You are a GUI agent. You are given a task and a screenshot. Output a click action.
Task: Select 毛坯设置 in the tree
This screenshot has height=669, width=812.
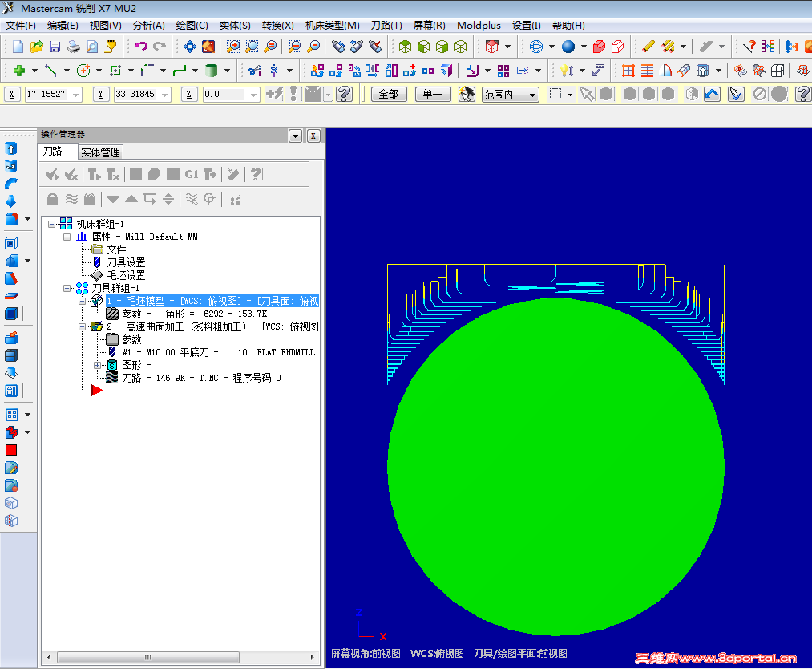pyautogui.click(x=126, y=275)
